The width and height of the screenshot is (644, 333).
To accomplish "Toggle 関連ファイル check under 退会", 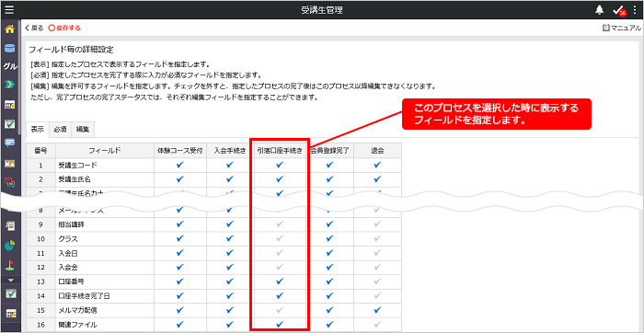I will click(377, 324).
